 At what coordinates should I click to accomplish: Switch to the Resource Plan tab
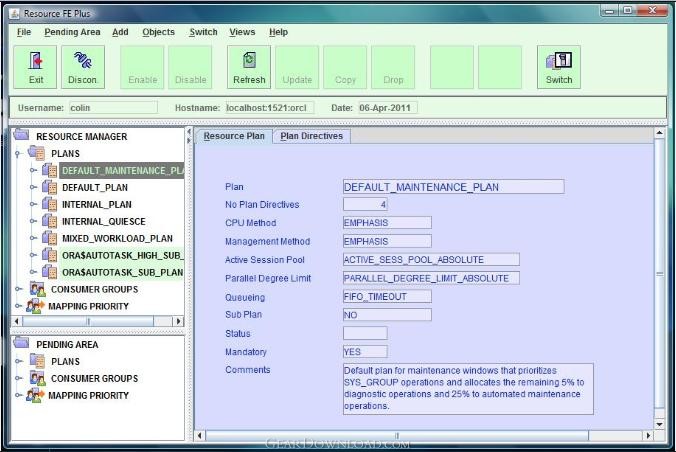tap(234, 136)
